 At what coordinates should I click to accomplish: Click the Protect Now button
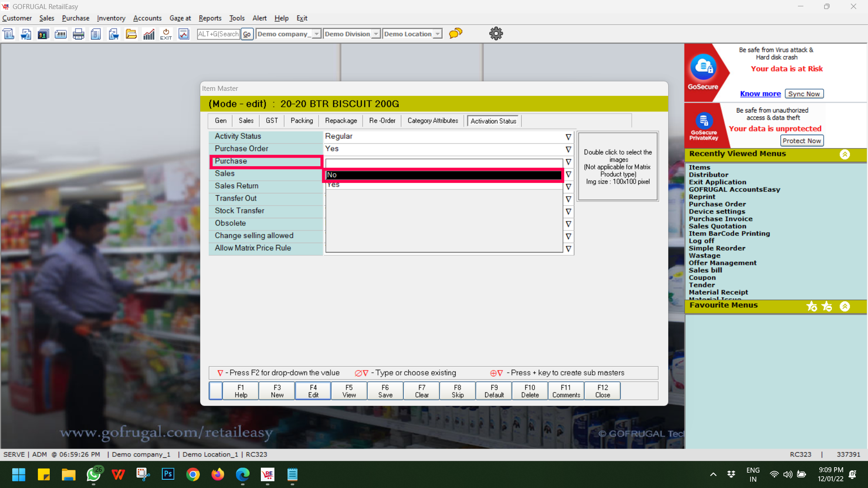pyautogui.click(x=801, y=141)
